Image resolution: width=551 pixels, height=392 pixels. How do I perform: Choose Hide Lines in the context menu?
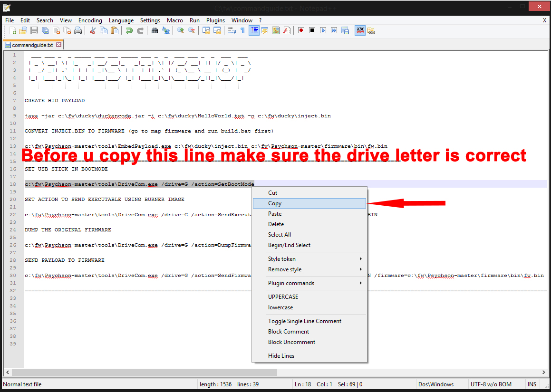tap(309, 356)
